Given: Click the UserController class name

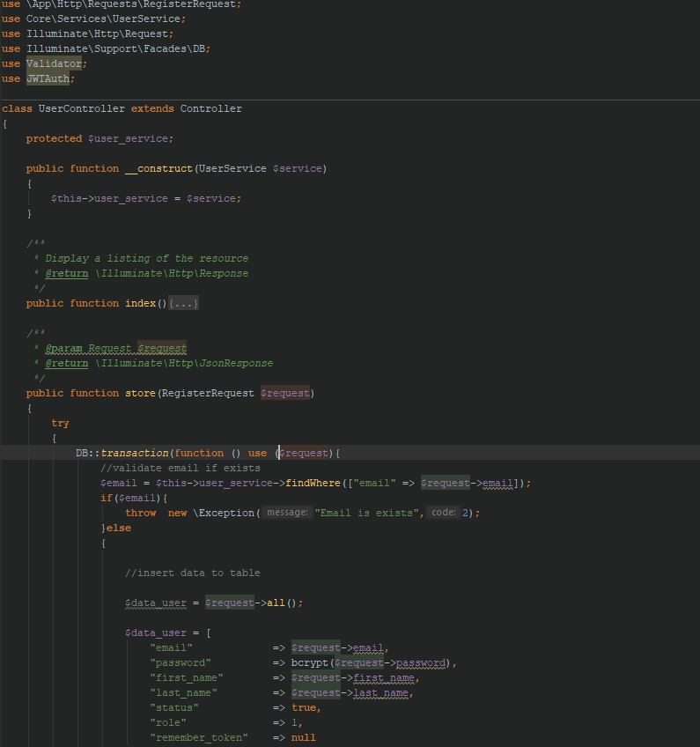Looking at the screenshot, I should point(81,108).
